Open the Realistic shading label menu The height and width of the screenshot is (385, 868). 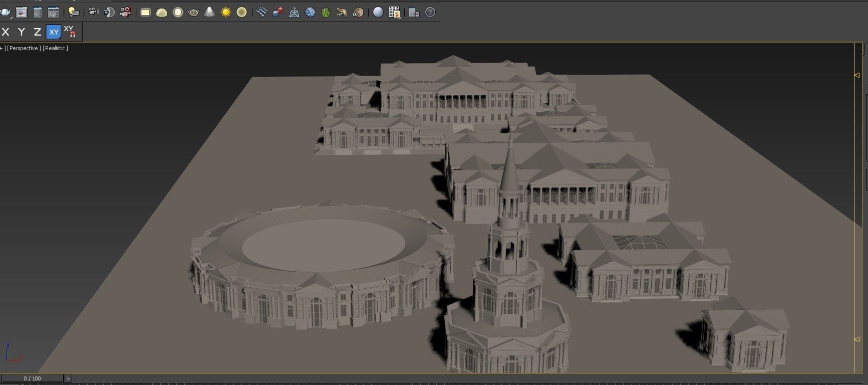pyautogui.click(x=55, y=48)
